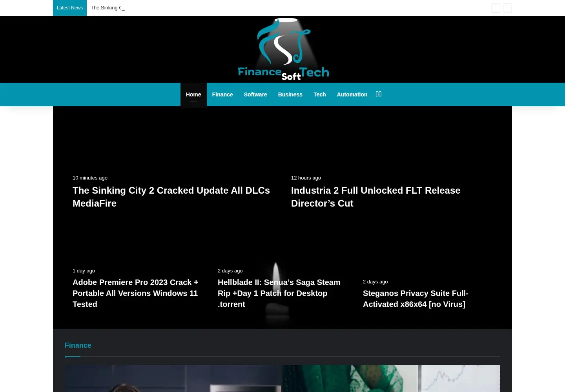Click '2 days ago' above Hellblade II title

coord(230,271)
